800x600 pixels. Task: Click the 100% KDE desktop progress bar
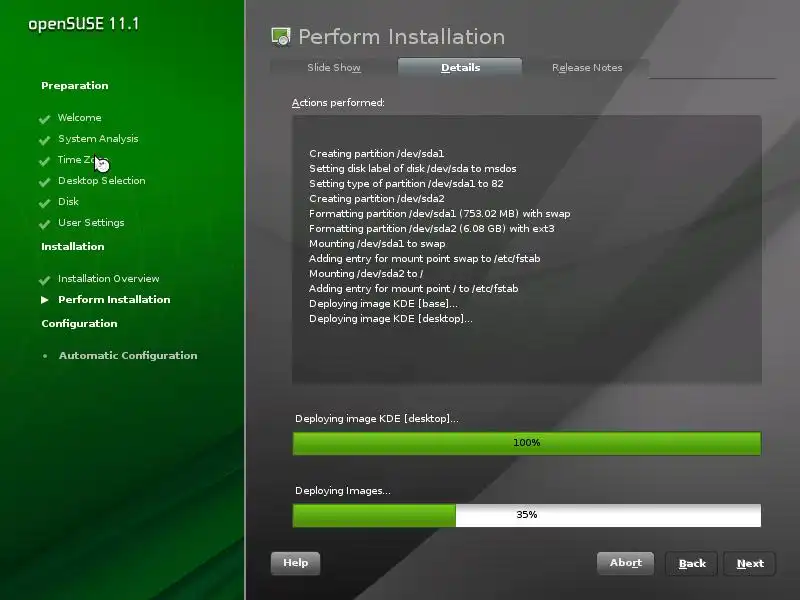527,443
